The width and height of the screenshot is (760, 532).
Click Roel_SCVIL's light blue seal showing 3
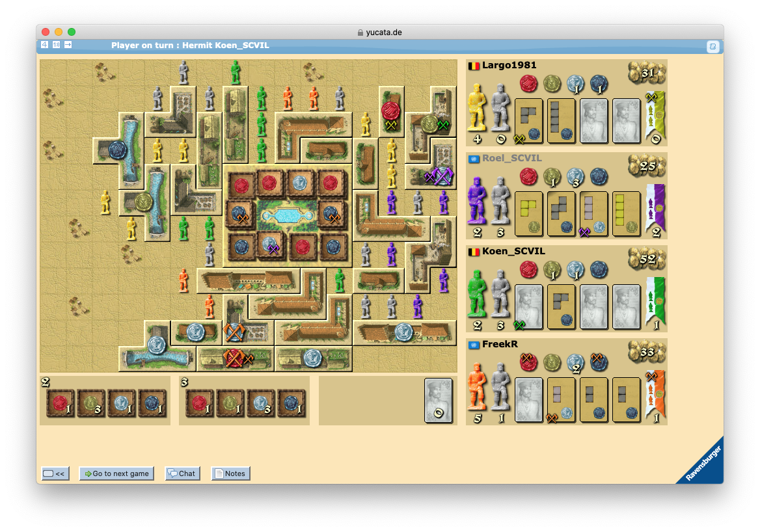click(x=575, y=178)
